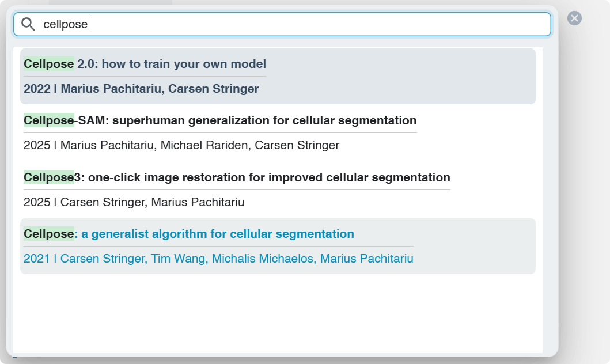The width and height of the screenshot is (610, 364).
Task: Click the empty area below the search results
Action: (x=276, y=314)
